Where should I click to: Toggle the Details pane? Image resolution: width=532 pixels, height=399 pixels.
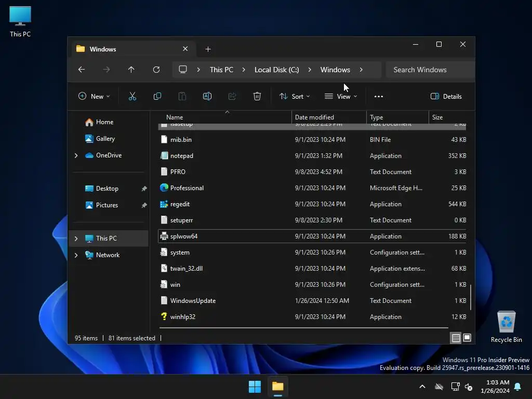pyautogui.click(x=446, y=96)
